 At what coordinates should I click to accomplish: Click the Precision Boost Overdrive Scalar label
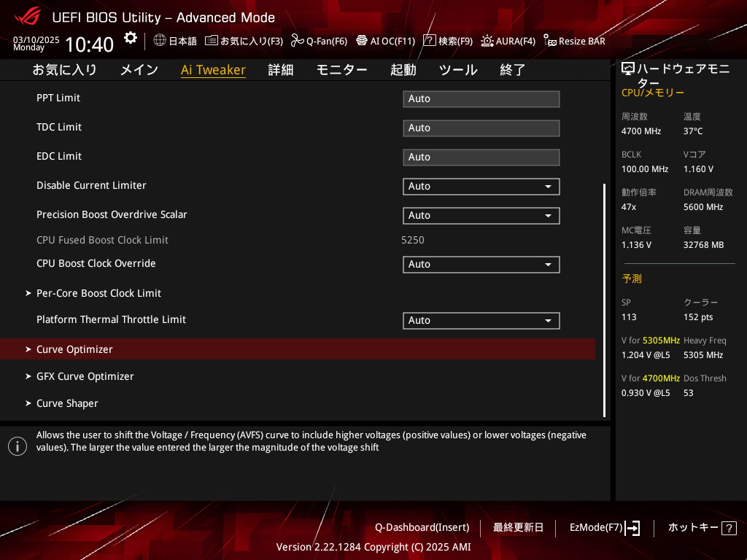tap(112, 214)
